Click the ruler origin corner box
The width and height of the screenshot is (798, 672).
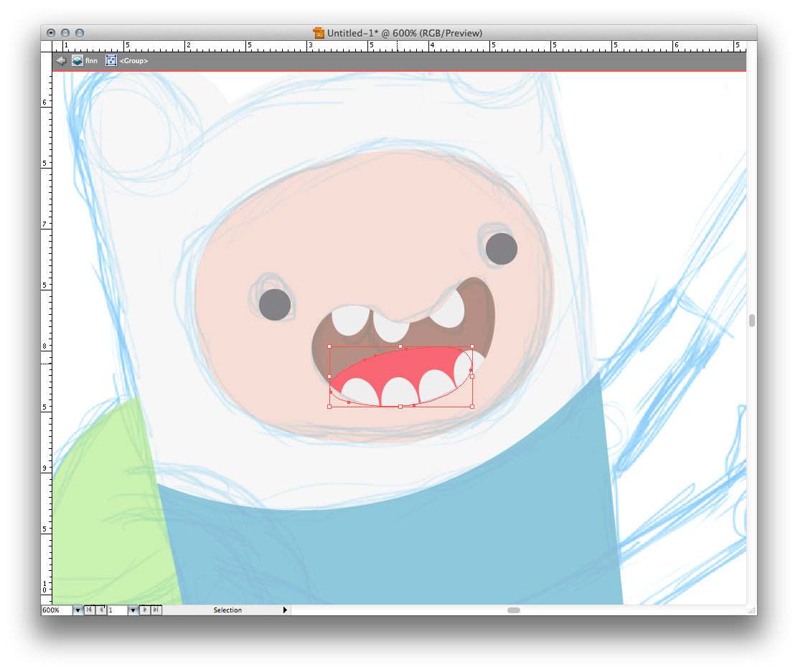pos(46,45)
